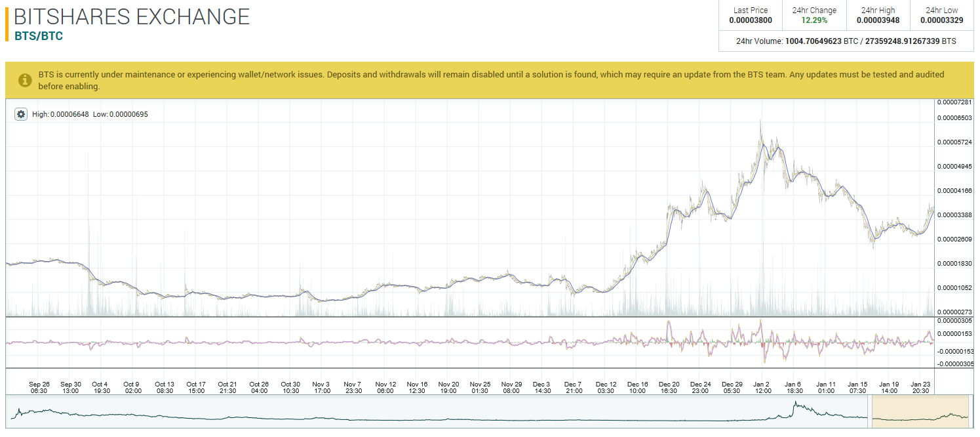Click the Jan 23 20:30 time axis label
The width and height of the screenshot is (980, 437).
click(920, 387)
